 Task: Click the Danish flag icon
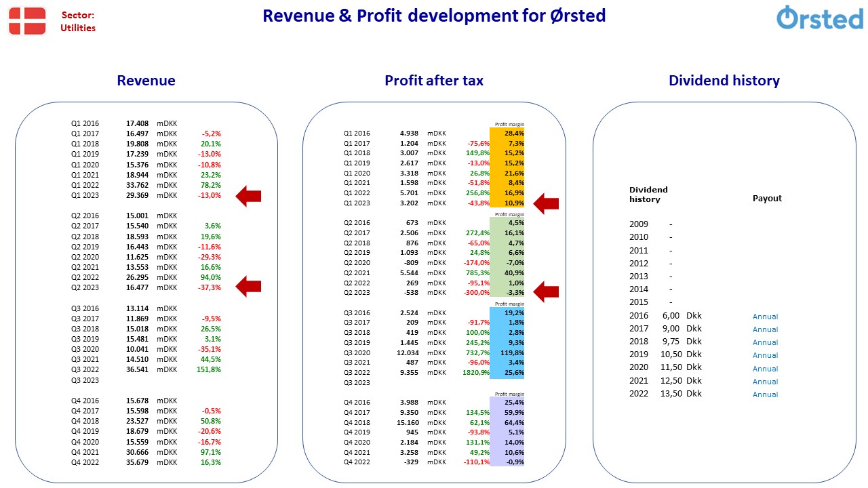tap(27, 20)
